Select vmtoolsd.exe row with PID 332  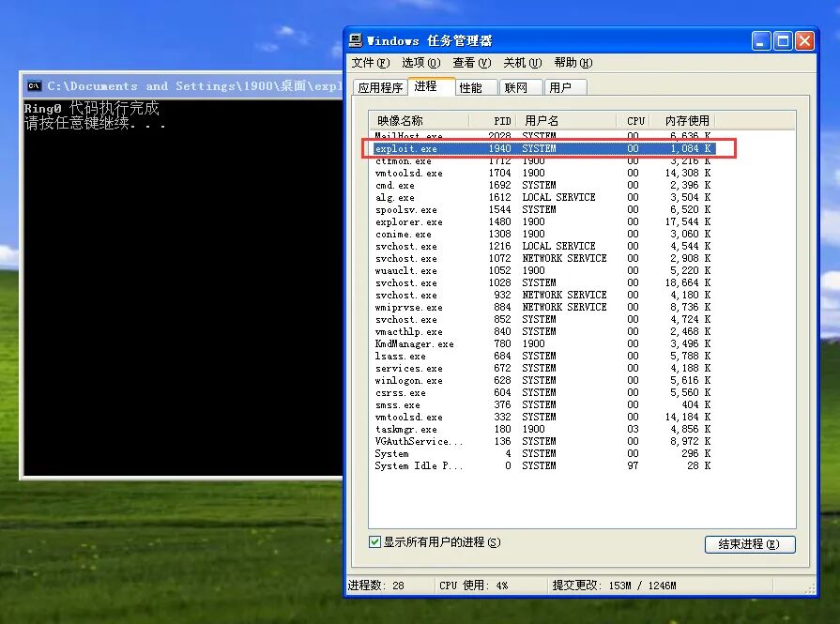tap(543, 417)
